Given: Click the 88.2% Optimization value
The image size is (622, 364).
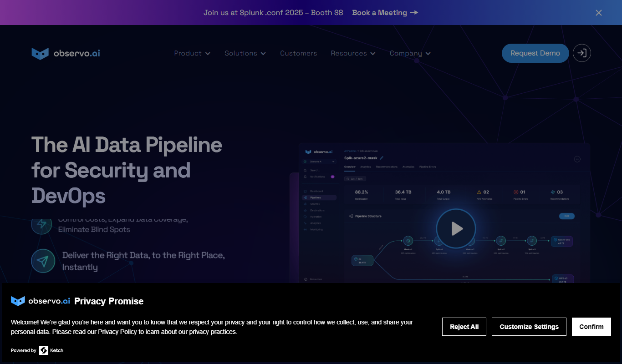Looking at the screenshot, I should 362,192.
